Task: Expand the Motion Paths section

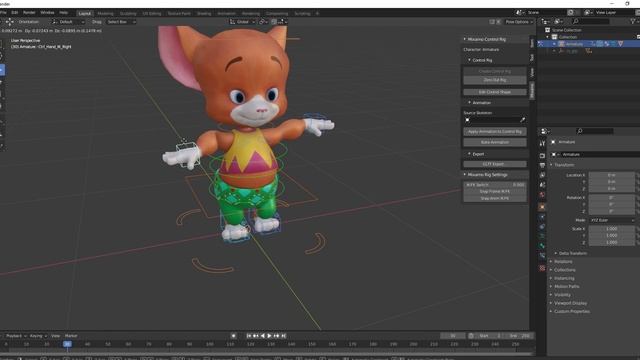Action: 567,287
